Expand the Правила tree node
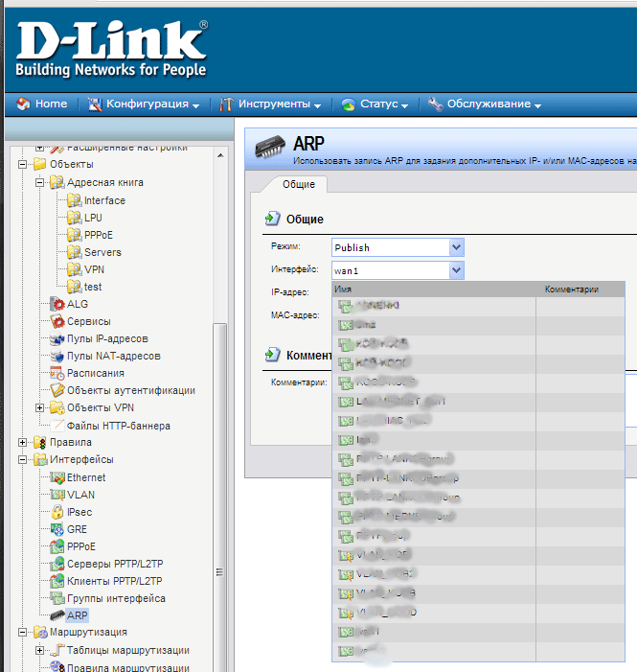637x672 pixels. [23, 442]
